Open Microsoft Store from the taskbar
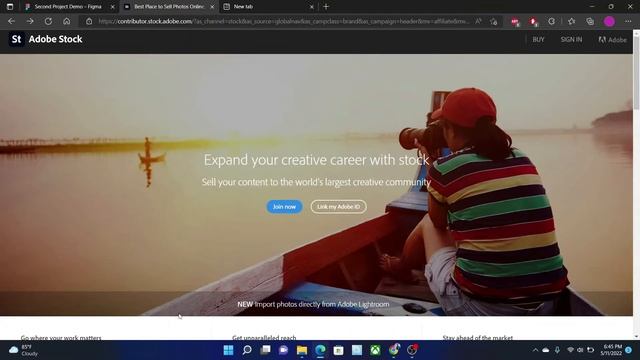The image size is (640, 360). click(338, 350)
